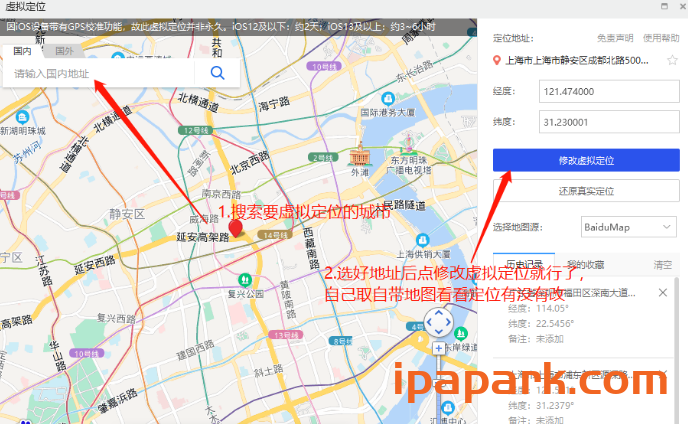This screenshot has width=688, height=424.
Task: Click the 2号线 metro line label
Action: point(323,157)
